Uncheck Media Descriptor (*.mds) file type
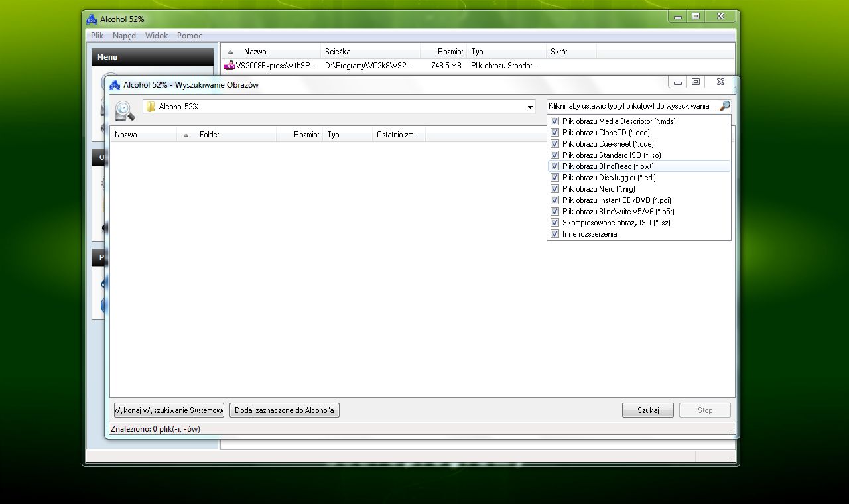Viewport: 849px width, 504px height. tap(555, 121)
